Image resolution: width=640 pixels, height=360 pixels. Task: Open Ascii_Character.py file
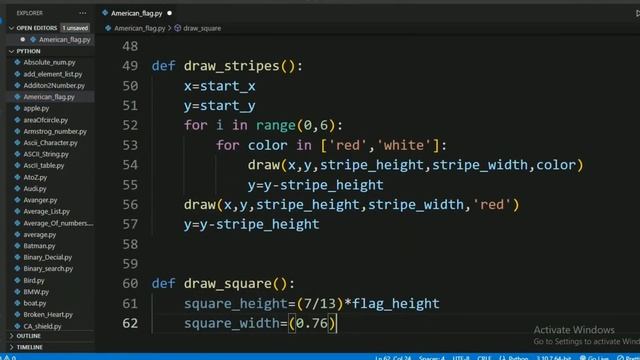(50, 143)
